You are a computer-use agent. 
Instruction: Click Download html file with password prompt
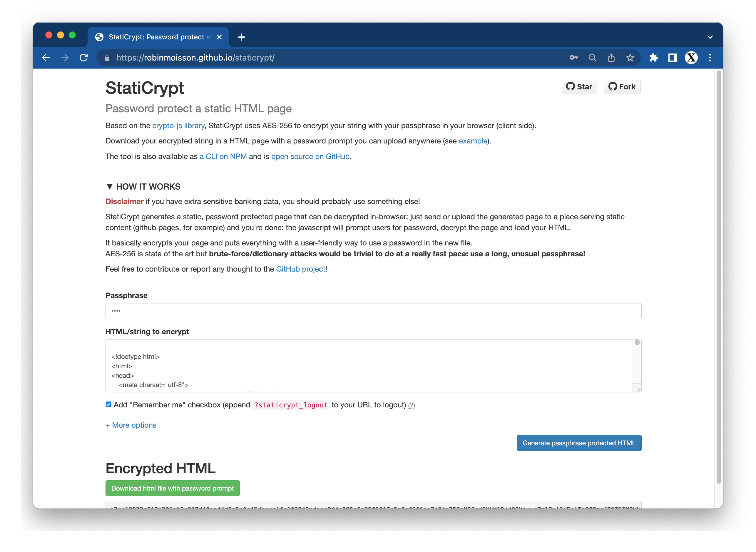tap(172, 488)
